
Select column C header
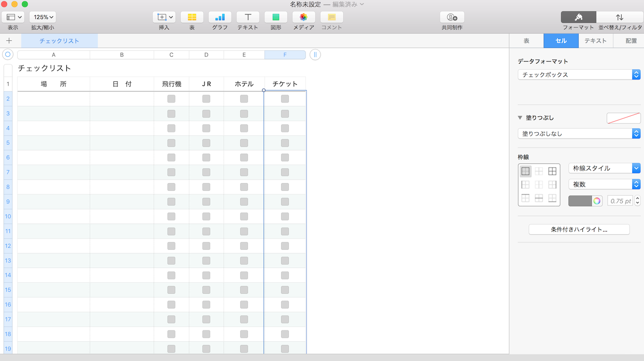[171, 55]
